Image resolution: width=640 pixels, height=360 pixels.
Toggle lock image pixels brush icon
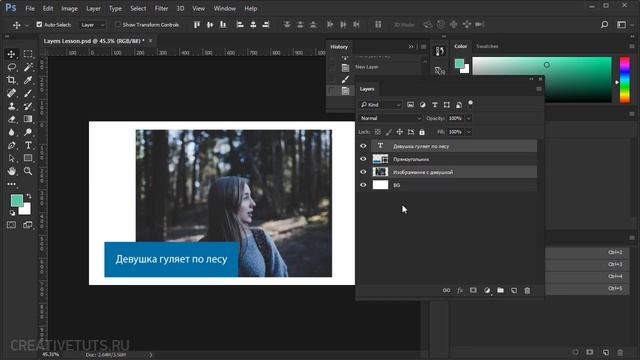pyautogui.click(x=389, y=132)
